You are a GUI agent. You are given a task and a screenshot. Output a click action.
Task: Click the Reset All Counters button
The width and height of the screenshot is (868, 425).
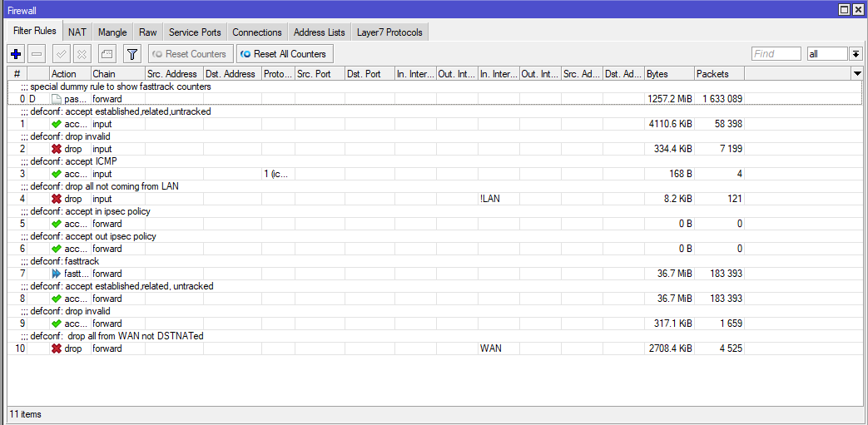click(x=285, y=54)
